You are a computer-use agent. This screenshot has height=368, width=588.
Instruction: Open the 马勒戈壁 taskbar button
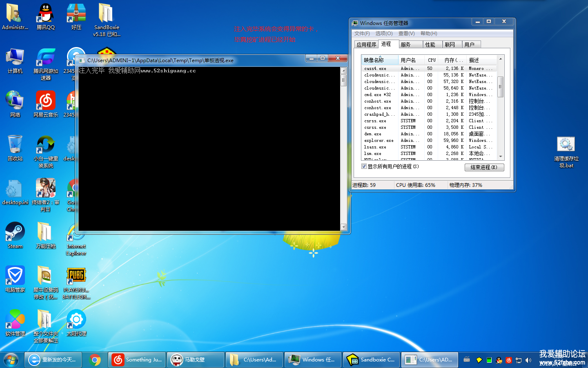[x=196, y=360]
